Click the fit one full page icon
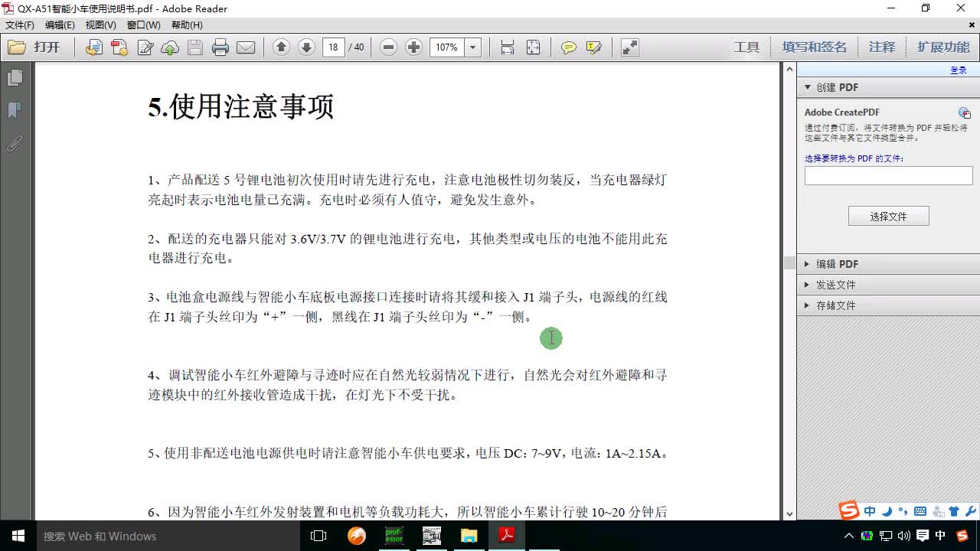This screenshot has width=980, height=551. (534, 47)
